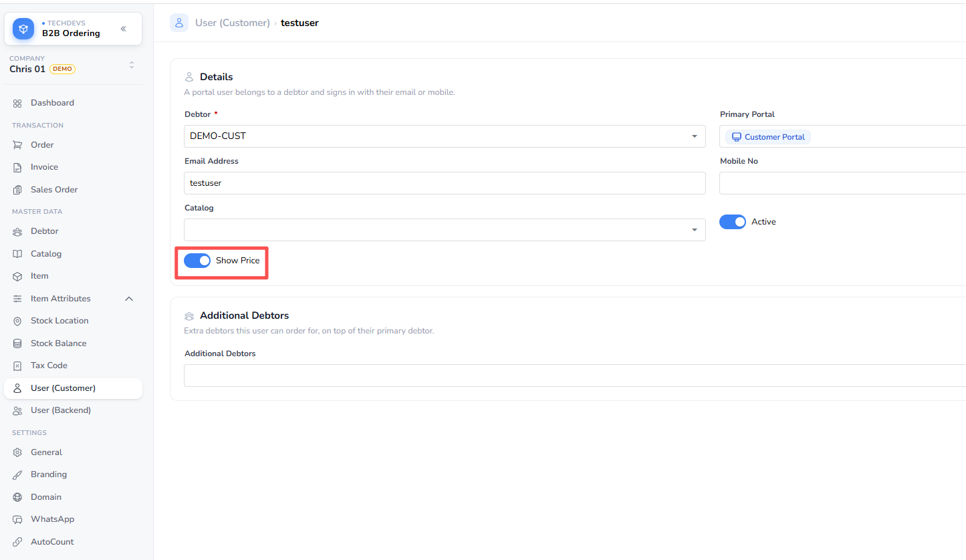Toggle the Show Price switch

coord(197,261)
